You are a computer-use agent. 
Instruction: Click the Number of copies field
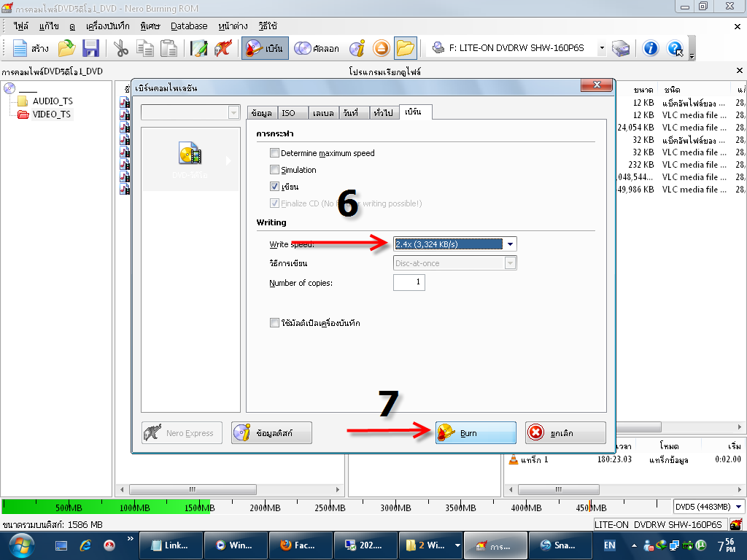point(409,282)
